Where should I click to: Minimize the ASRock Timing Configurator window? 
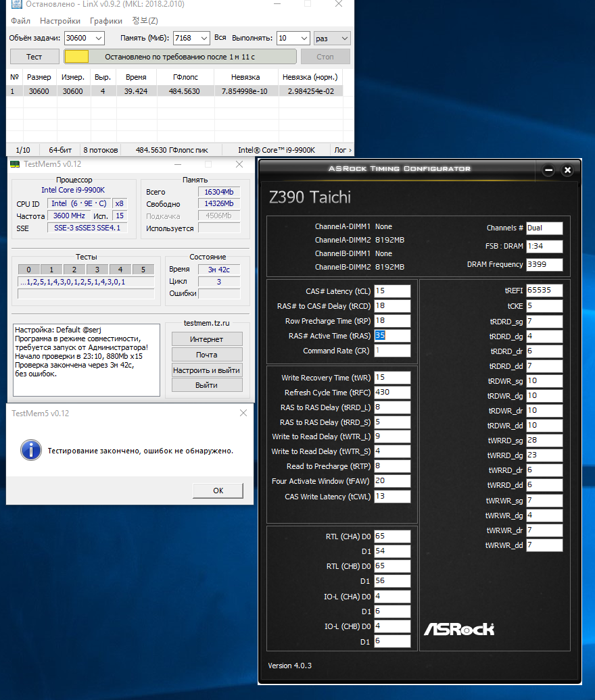tap(548, 170)
